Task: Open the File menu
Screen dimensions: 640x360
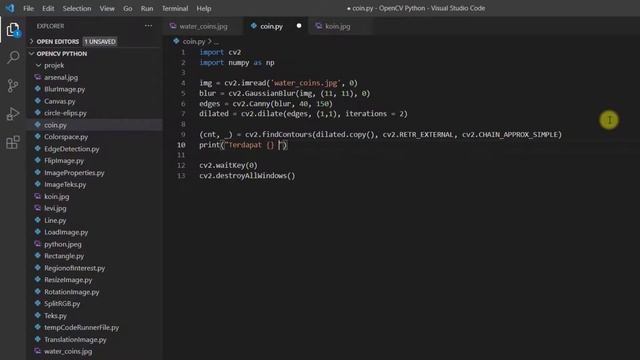Action: 29,8
